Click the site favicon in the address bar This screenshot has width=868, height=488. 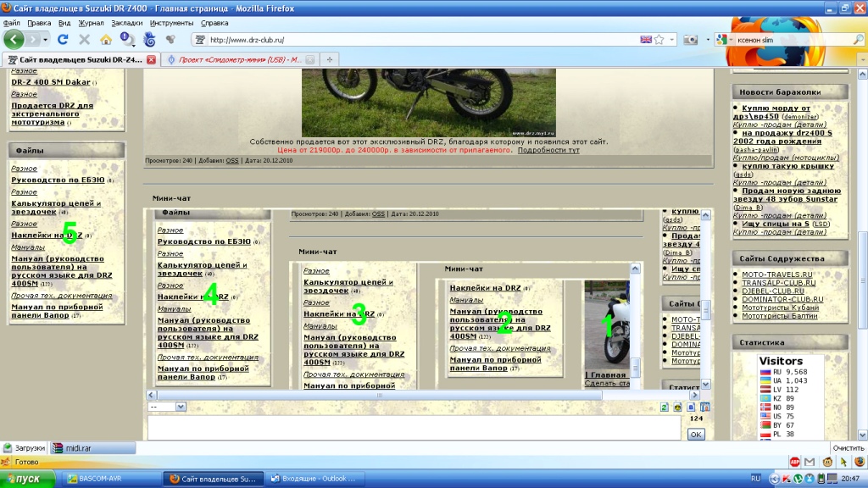coord(200,40)
